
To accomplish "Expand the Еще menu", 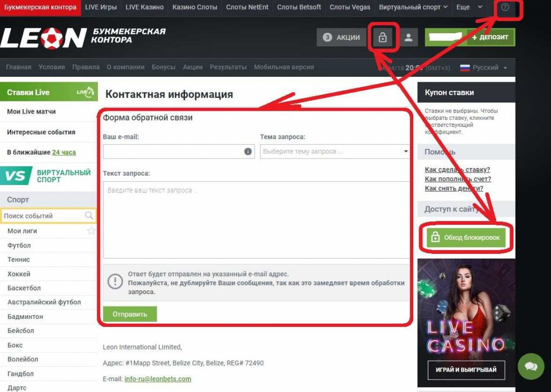I will tap(469, 7).
